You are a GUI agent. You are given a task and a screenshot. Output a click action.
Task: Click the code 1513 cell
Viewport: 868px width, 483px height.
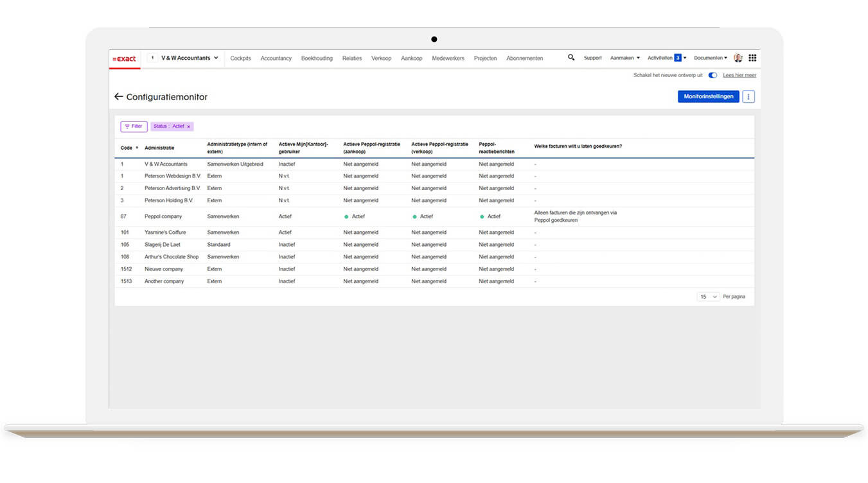pyautogui.click(x=127, y=281)
